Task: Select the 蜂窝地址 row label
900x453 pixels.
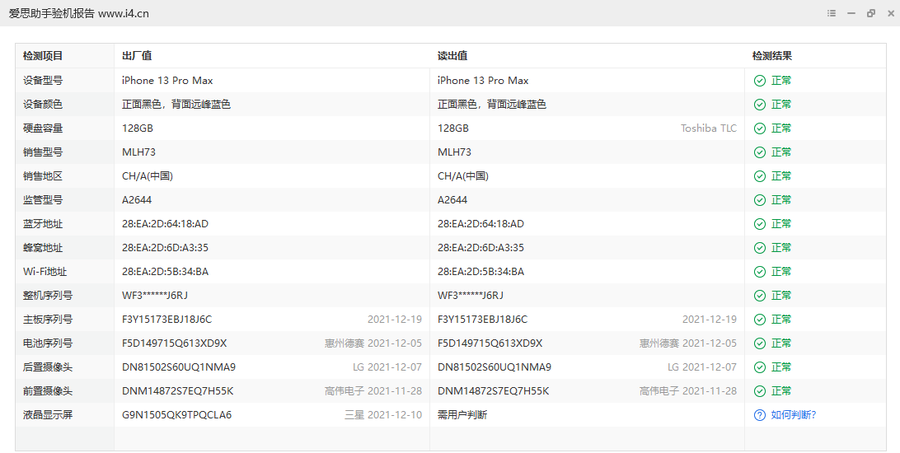Action: point(43,247)
